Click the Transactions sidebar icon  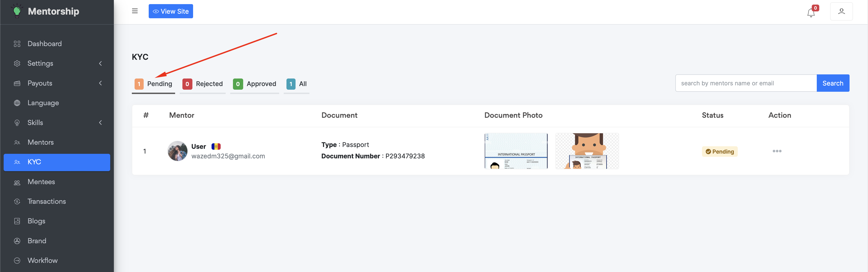(x=17, y=201)
